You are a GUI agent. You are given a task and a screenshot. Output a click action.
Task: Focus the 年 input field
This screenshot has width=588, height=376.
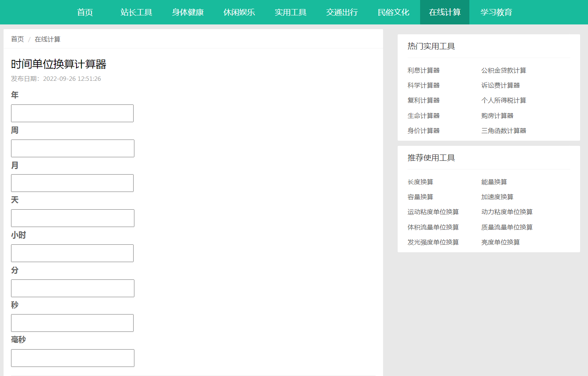point(72,113)
